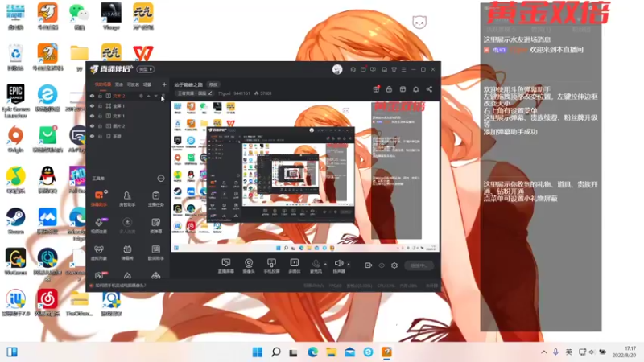Hide the 全屏 1 source with eye icon

point(92,106)
